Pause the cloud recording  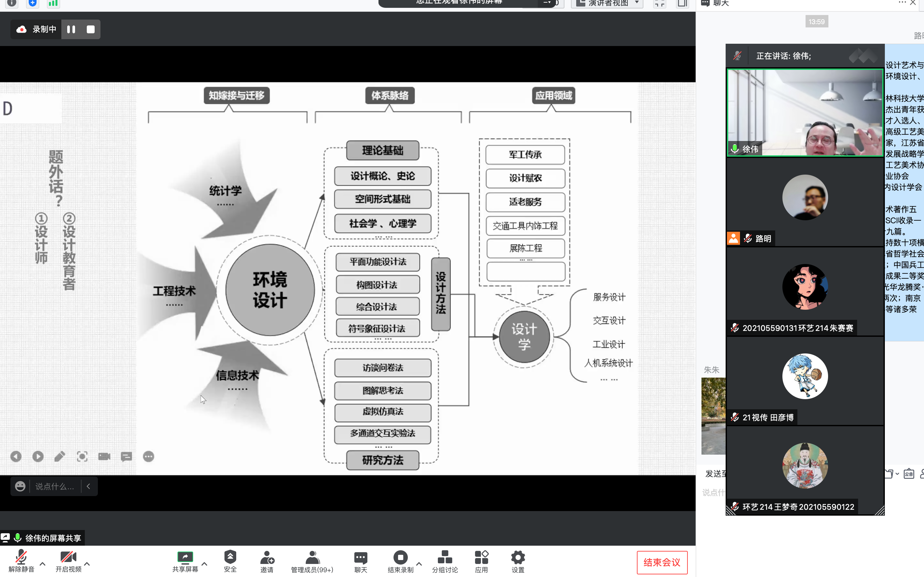tap(71, 29)
